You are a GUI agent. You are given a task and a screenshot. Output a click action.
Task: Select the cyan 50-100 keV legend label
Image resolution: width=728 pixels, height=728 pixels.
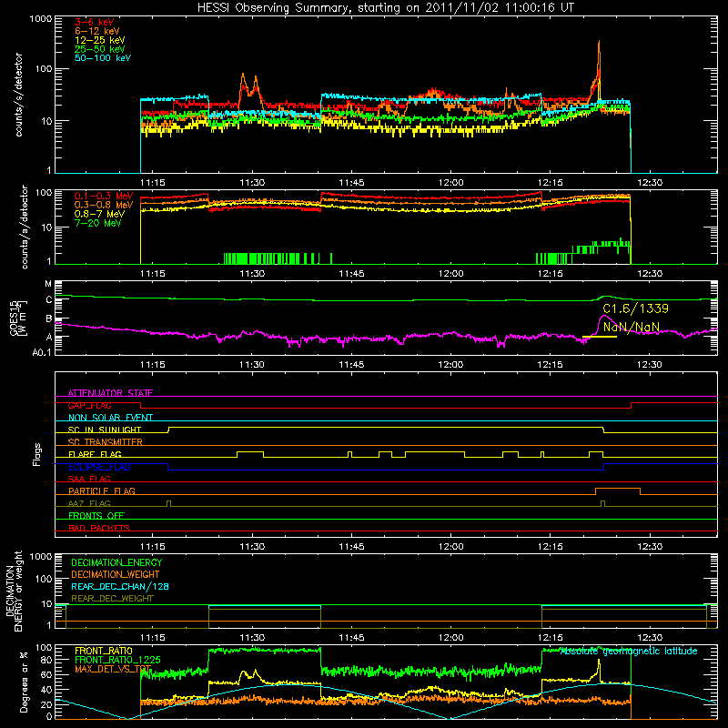point(103,58)
